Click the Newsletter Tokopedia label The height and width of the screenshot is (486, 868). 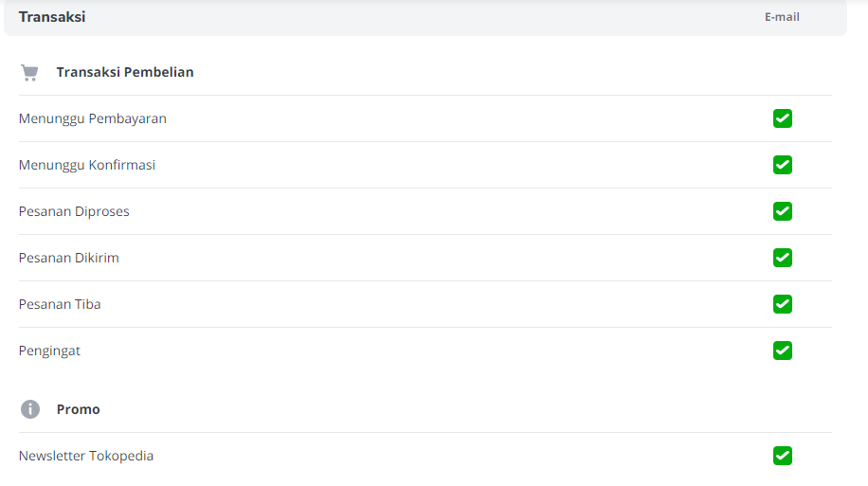(x=86, y=456)
